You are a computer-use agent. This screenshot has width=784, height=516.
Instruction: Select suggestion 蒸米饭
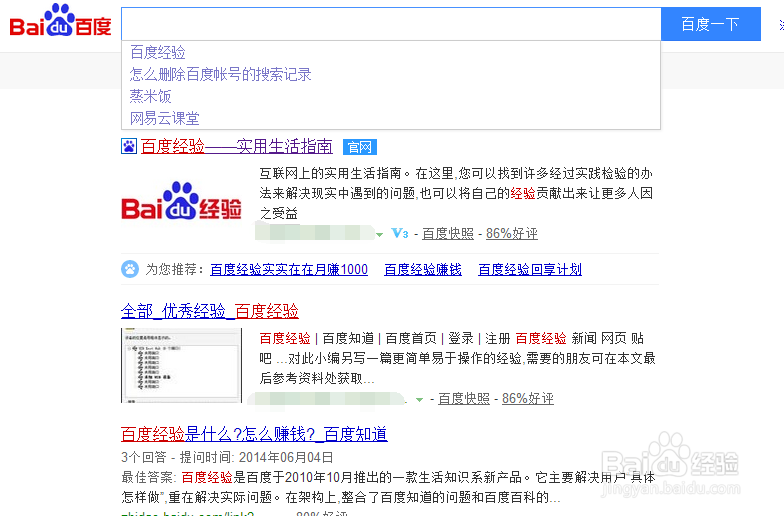(x=391, y=96)
